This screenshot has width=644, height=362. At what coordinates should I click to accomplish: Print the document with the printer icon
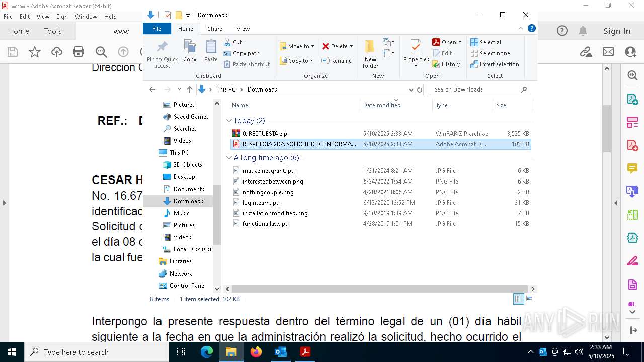[x=78, y=51]
